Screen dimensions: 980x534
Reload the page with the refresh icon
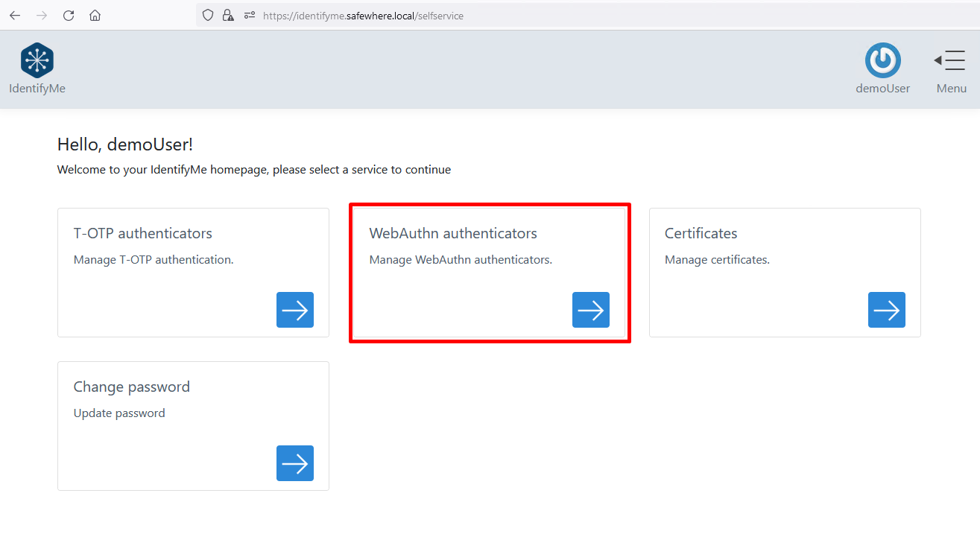pos(69,16)
